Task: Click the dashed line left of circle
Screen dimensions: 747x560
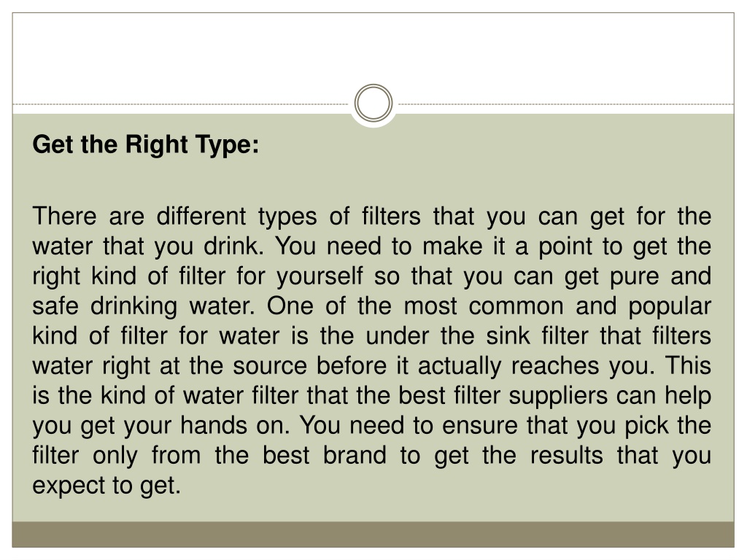Action: (181, 104)
